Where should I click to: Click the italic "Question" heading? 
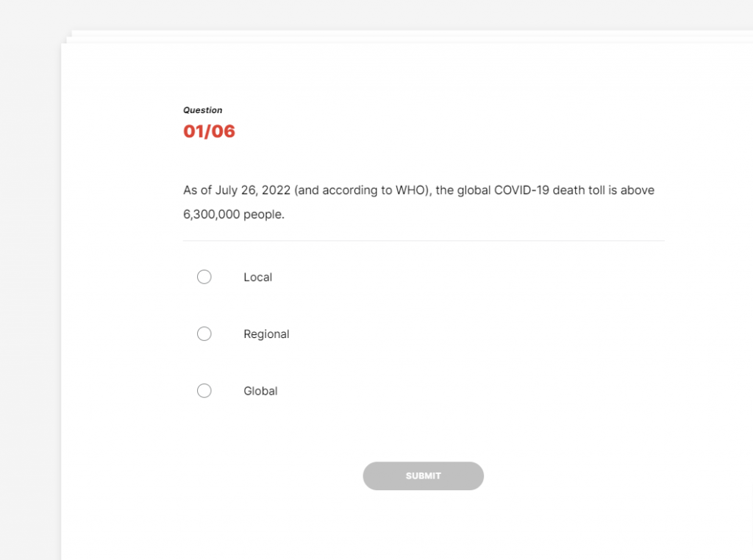[202, 110]
